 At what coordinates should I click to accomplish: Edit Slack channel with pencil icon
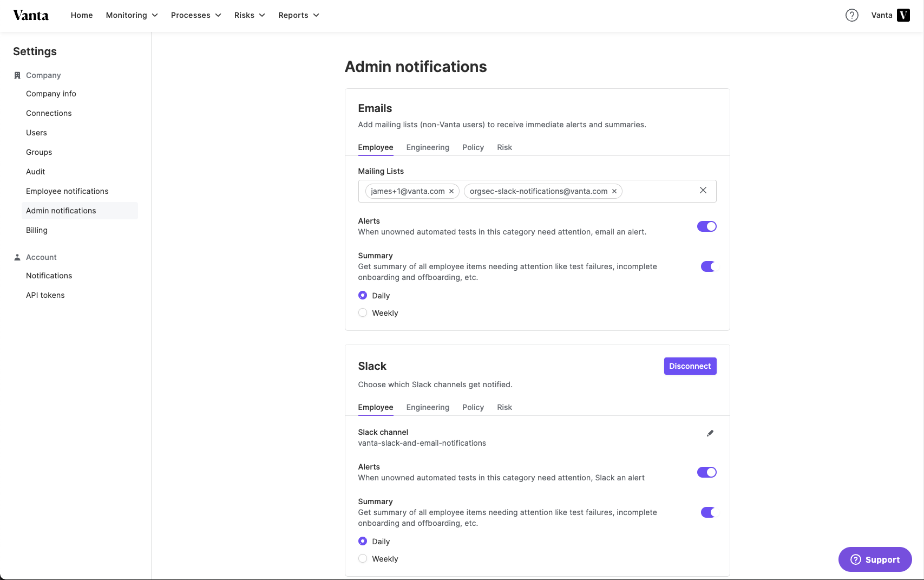click(x=710, y=433)
